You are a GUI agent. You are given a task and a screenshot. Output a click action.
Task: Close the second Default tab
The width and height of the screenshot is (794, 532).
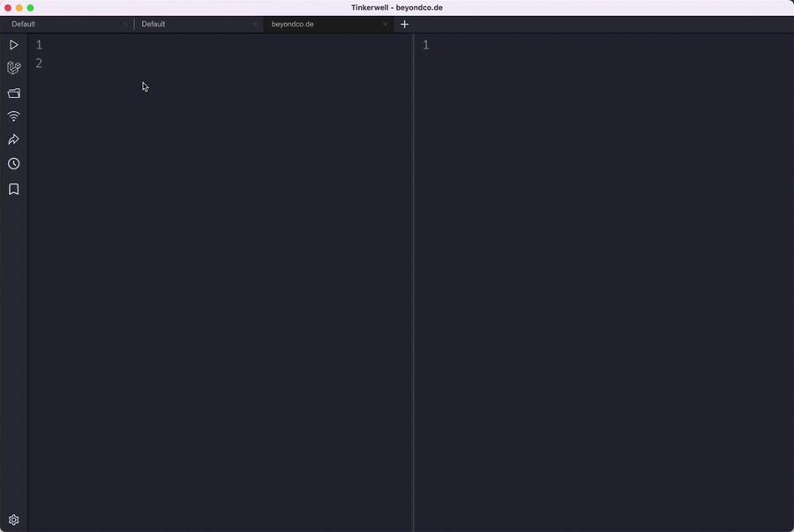tap(256, 24)
